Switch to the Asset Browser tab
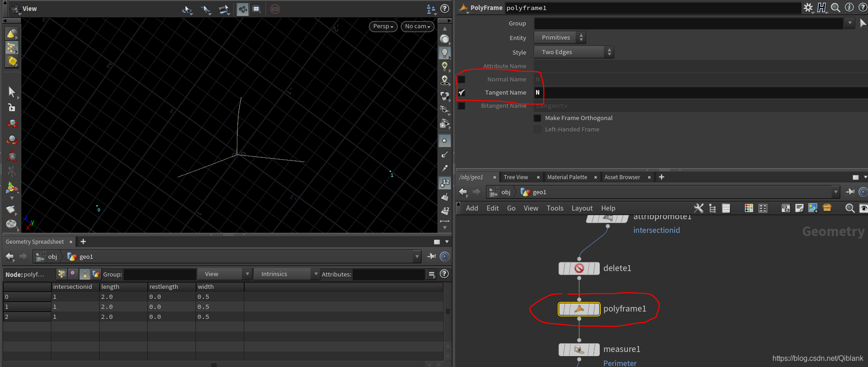This screenshot has height=367, width=868. click(x=622, y=177)
